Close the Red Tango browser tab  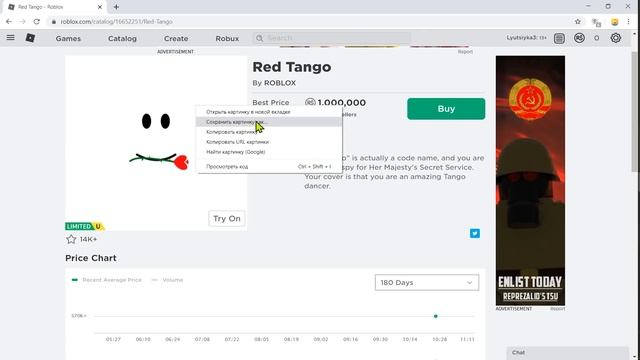100,7
